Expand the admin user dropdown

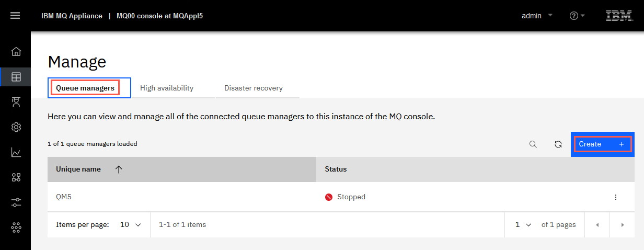click(537, 16)
